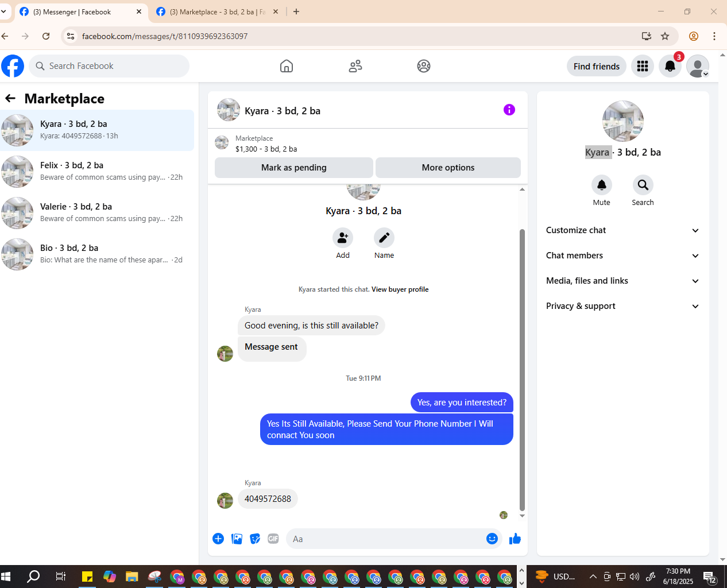Viewport: 727px width, 588px height.
Task: Click the Name pencil icon
Action: click(384, 238)
